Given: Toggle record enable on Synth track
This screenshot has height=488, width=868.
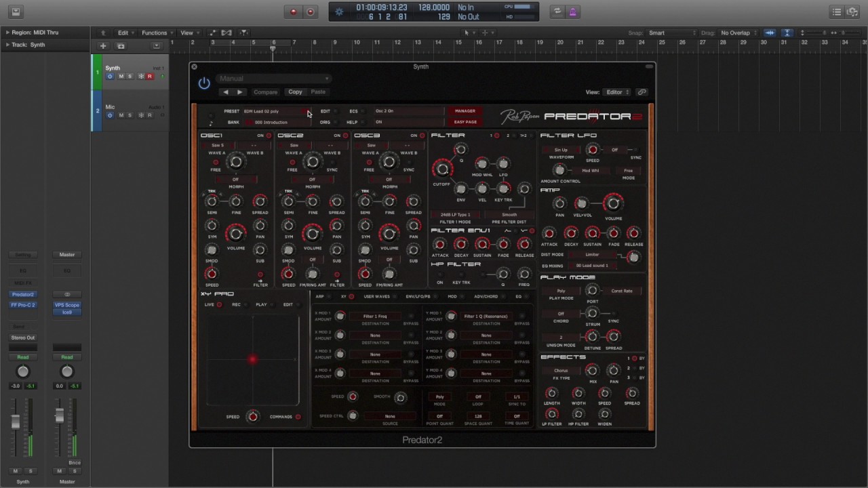Looking at the screenshot, I should coord(150,77).
